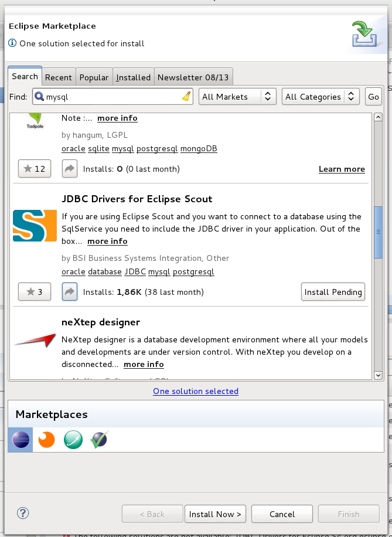Click the results list scrollbar thumb
The image size is (392, 537).
coord(378,232)
